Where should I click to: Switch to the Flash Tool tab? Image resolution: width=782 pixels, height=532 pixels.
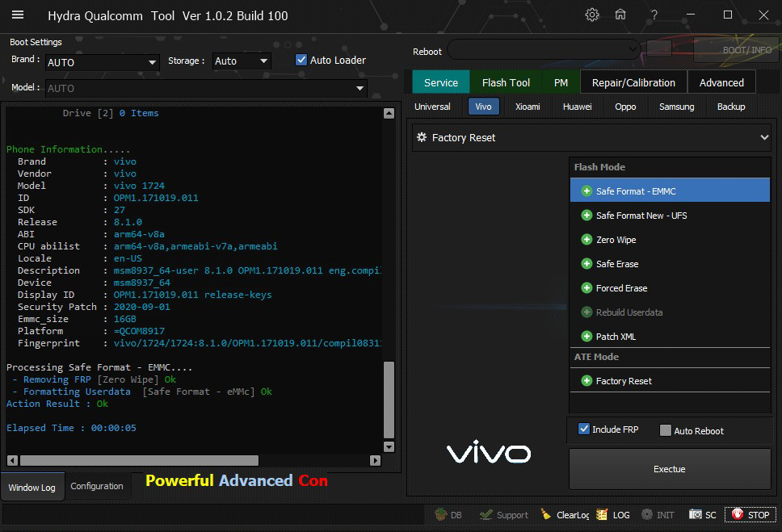(x=506, y=82)
